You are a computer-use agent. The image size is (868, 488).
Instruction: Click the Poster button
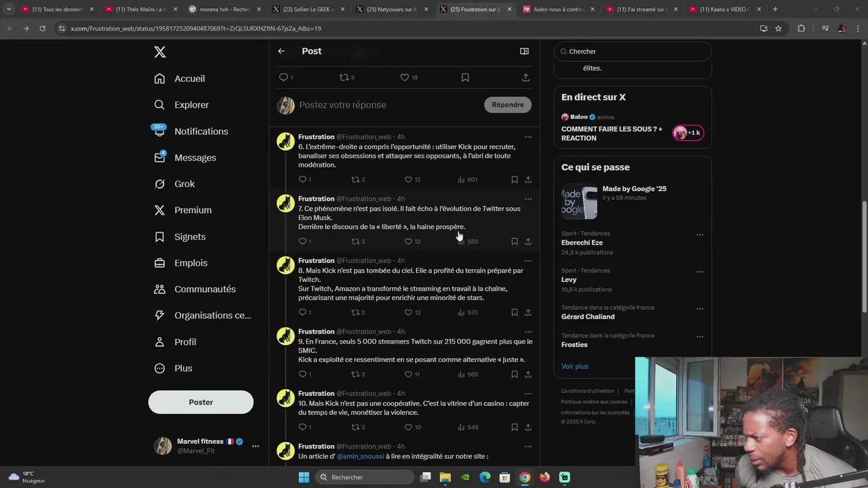point(201,402)
